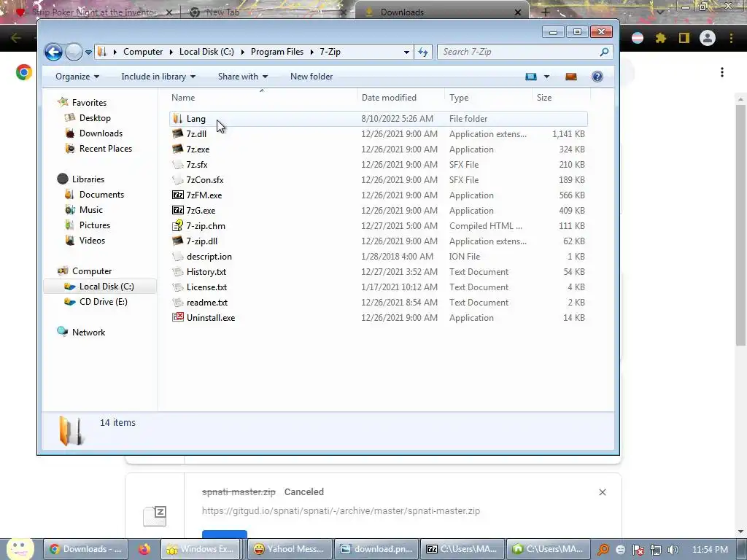
Task: Click the search magnifier icon
Action: [x=604, y=52]
